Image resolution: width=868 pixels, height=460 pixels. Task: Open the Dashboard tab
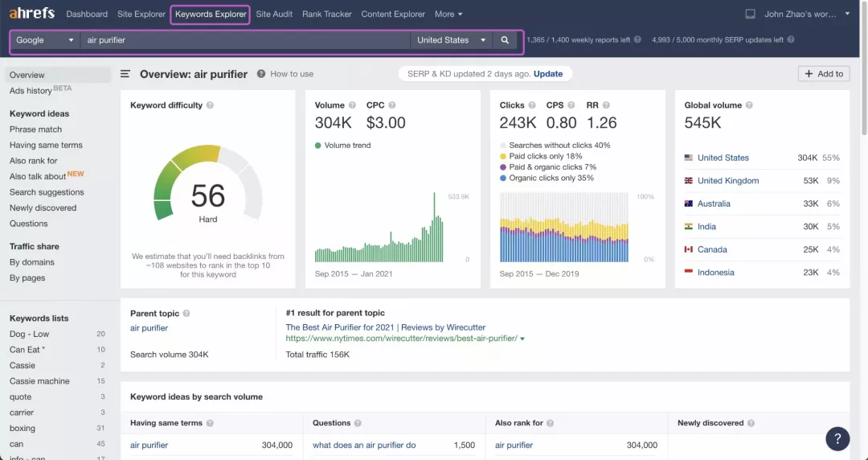(87, 14)
